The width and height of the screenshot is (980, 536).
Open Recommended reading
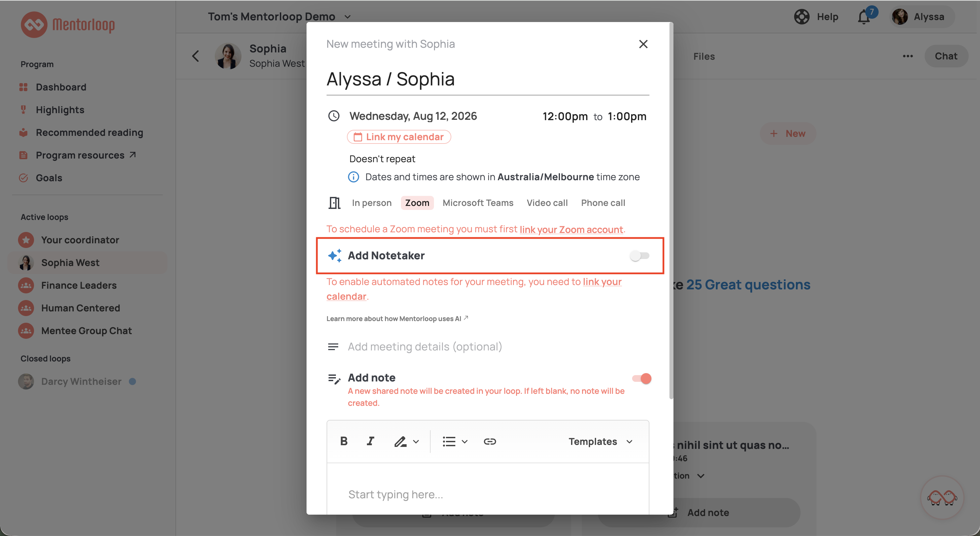pos(89,132)
